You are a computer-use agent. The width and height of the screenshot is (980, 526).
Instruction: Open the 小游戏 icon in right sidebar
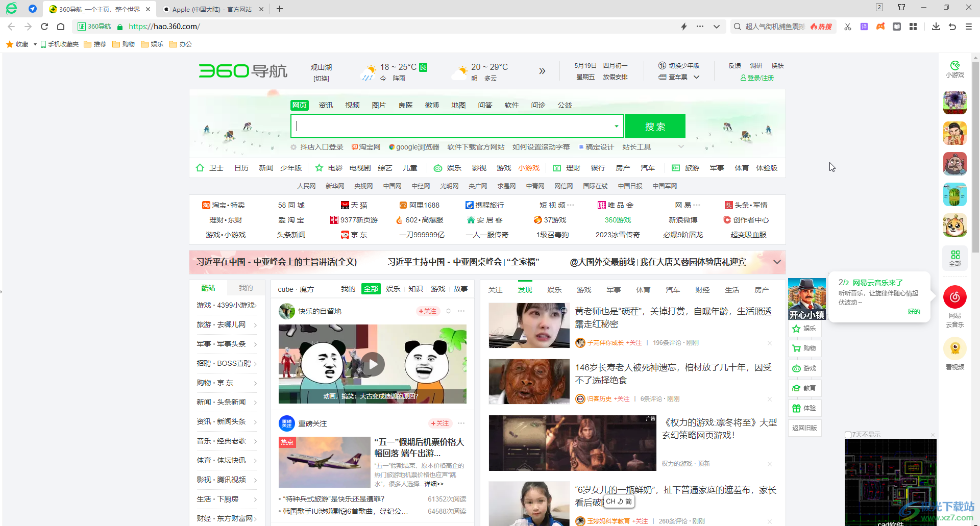tap(954, 69)
